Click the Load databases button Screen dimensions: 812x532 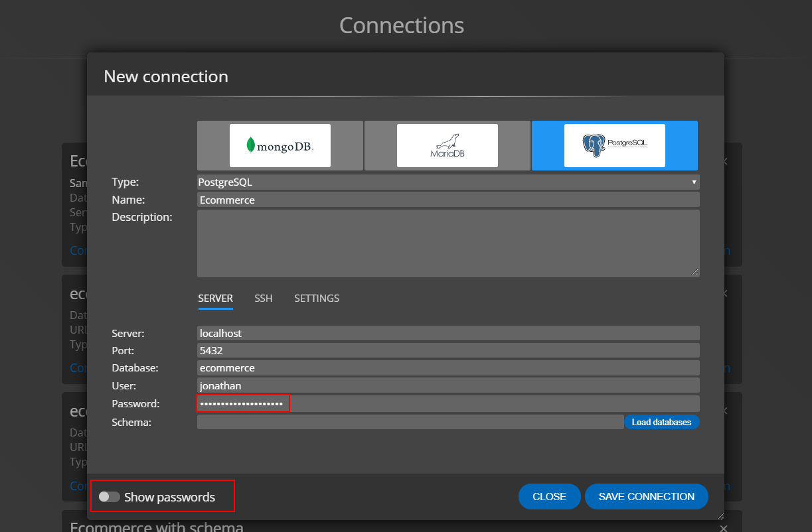[x=661, y=422]
